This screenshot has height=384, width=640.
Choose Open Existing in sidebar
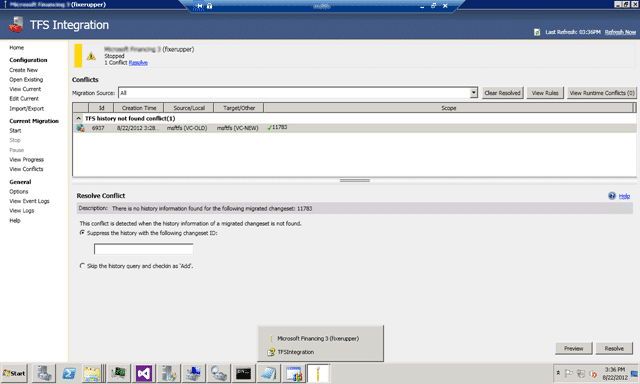(x=26, y=80)
